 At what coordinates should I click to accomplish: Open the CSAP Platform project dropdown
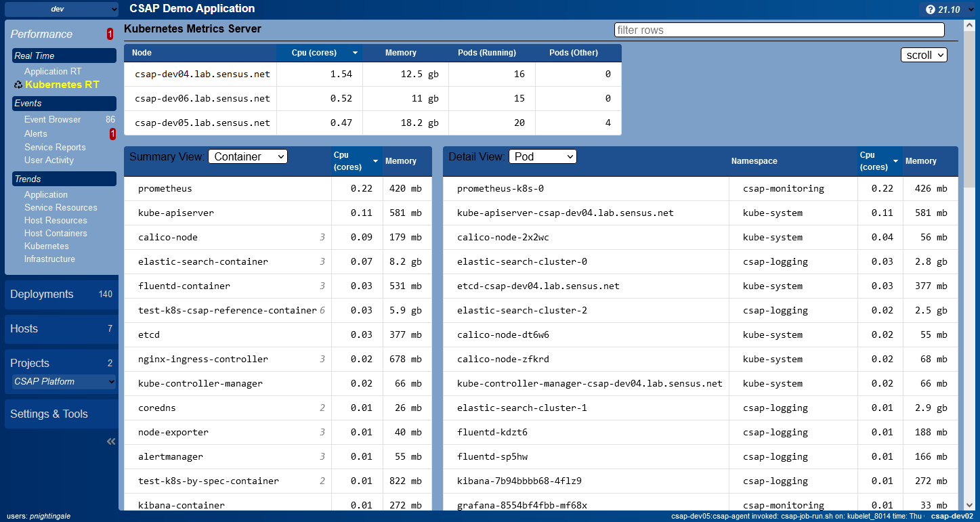(64, 382)
